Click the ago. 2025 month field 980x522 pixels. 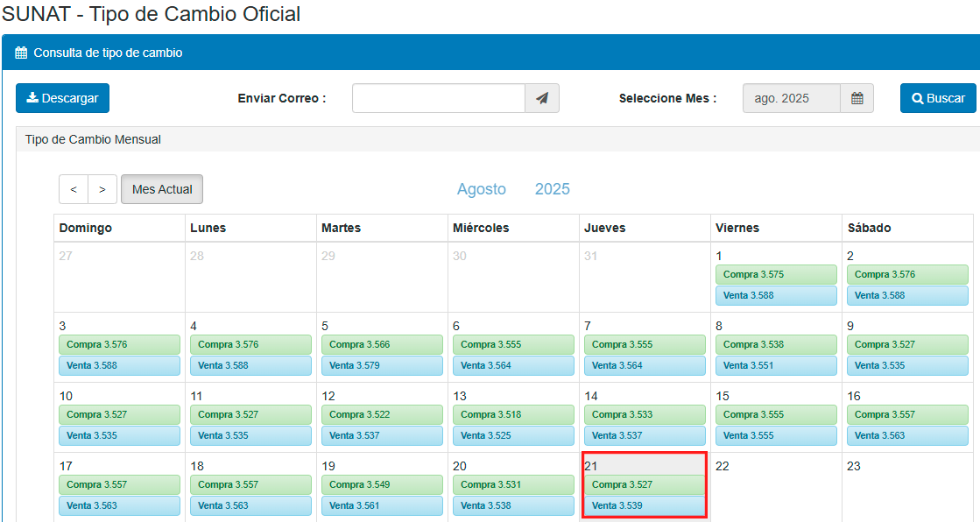coord(791,98)
